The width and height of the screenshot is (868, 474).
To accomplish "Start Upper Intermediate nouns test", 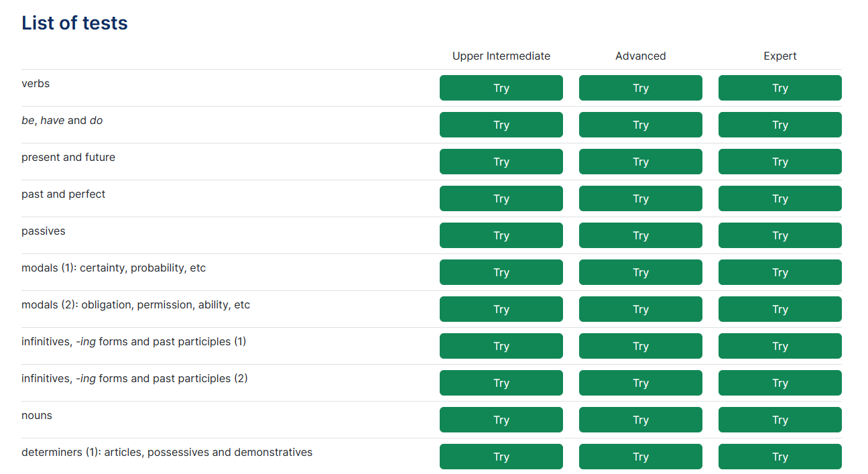I will coord(501,420).
